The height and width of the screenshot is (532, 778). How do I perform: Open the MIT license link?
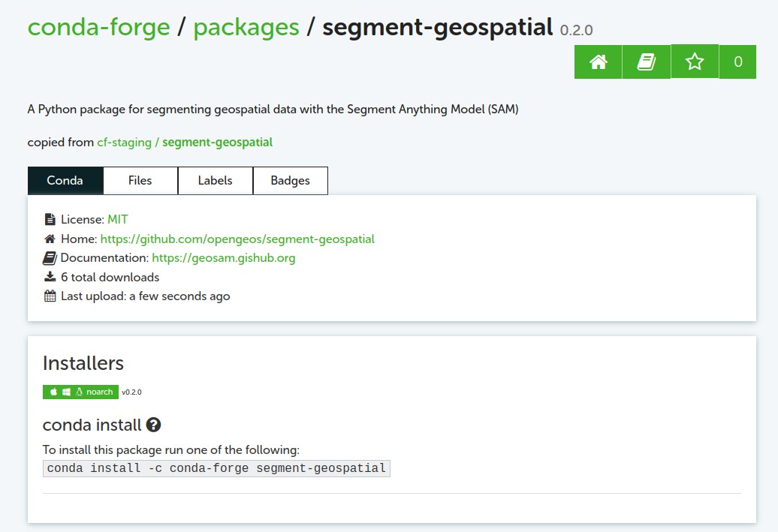pos(118,219)
